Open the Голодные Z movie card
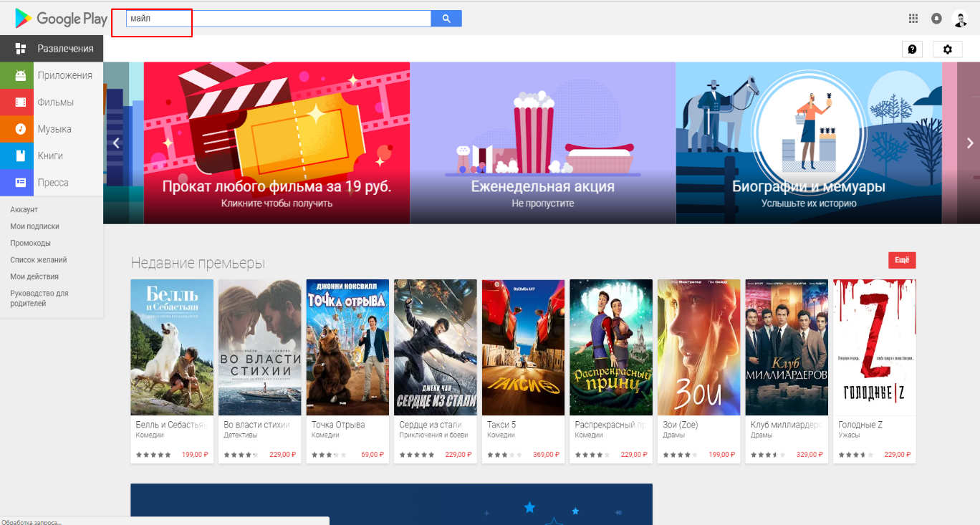Screen dimensions: 980x525 (874, 347)
